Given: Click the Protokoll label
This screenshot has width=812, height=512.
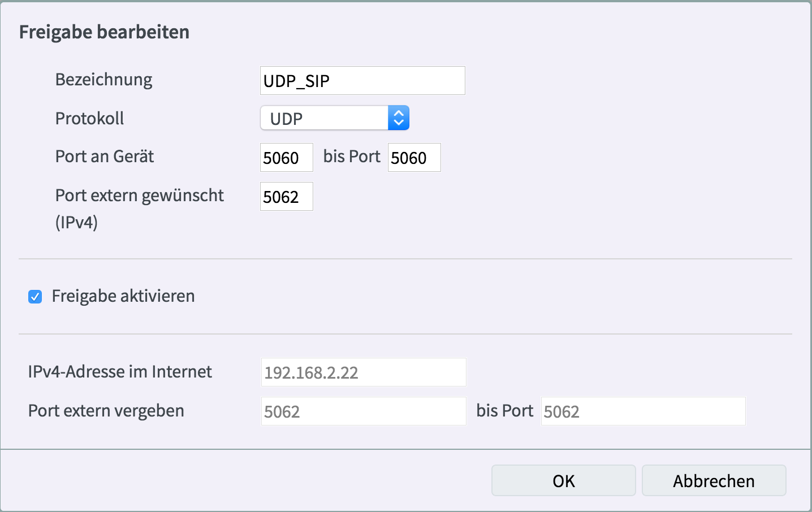Looking at the screenshot, I should 89,119.
